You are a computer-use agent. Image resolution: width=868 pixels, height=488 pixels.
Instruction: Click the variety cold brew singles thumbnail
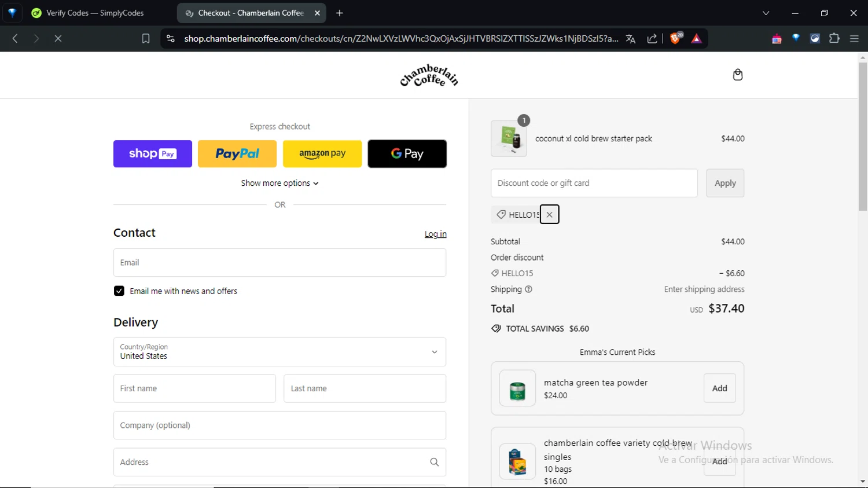pos(517,461)
